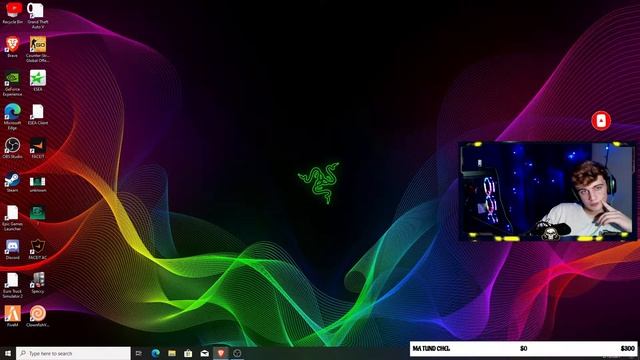
Task: Launch the Discord desktop shortcut
Action: pos(12,249)
